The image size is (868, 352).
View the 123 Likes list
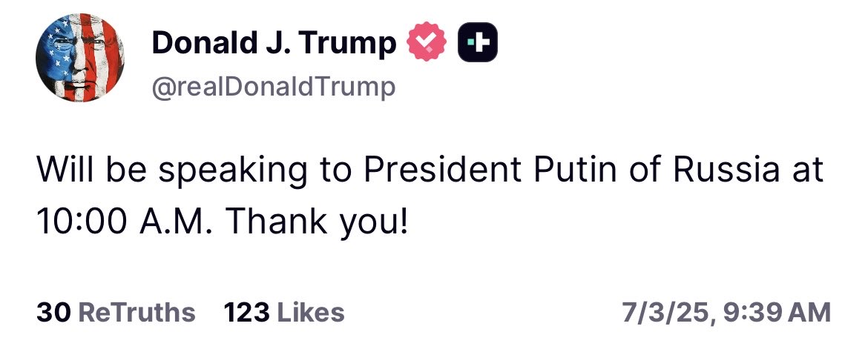(284, 312)
